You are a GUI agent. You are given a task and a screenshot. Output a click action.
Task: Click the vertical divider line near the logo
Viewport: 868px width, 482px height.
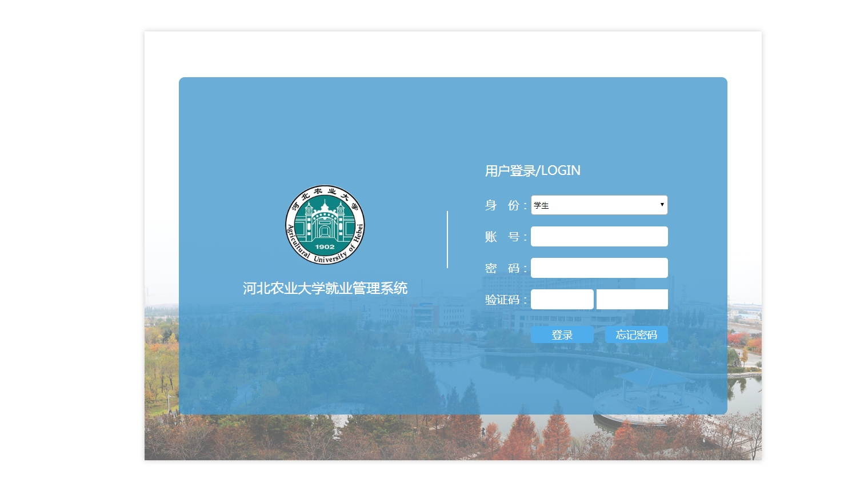click(x=447, y=239)
